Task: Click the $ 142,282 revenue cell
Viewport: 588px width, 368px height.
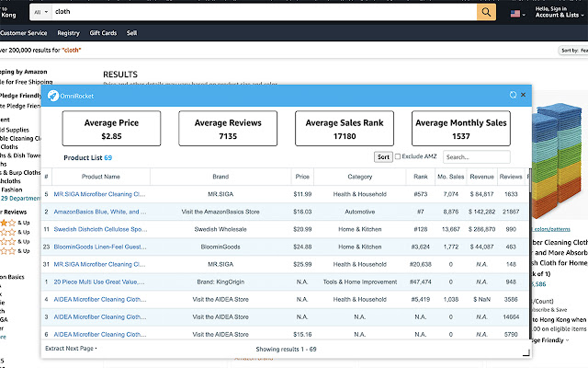Action: point(481,212)
